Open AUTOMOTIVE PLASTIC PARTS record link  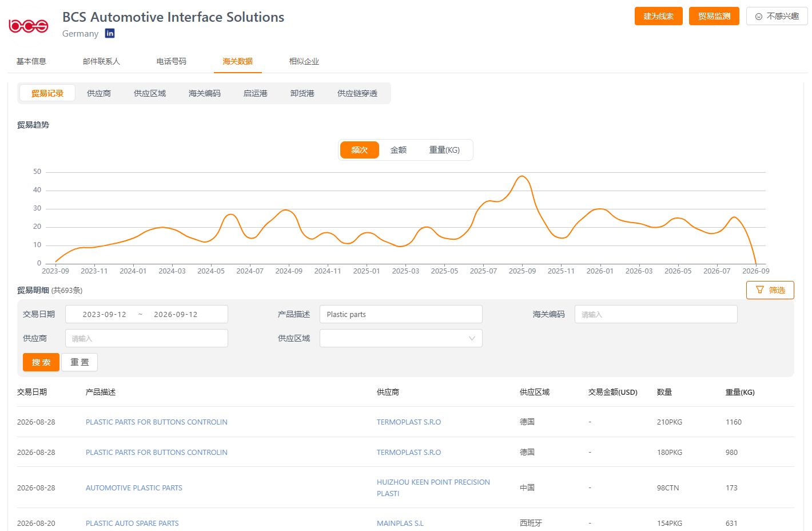[134, 488]
